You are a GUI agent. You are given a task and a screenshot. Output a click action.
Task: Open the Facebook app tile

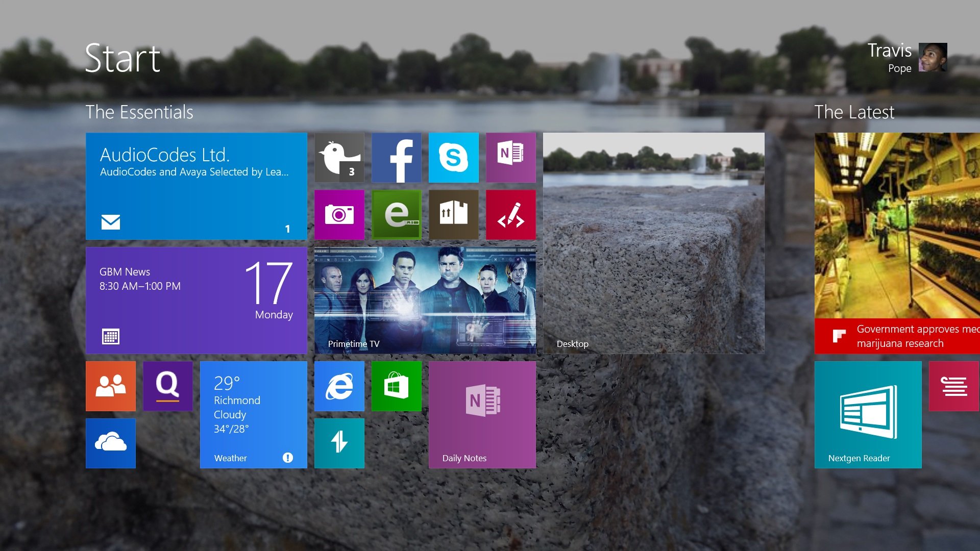[x=397, y=158]
